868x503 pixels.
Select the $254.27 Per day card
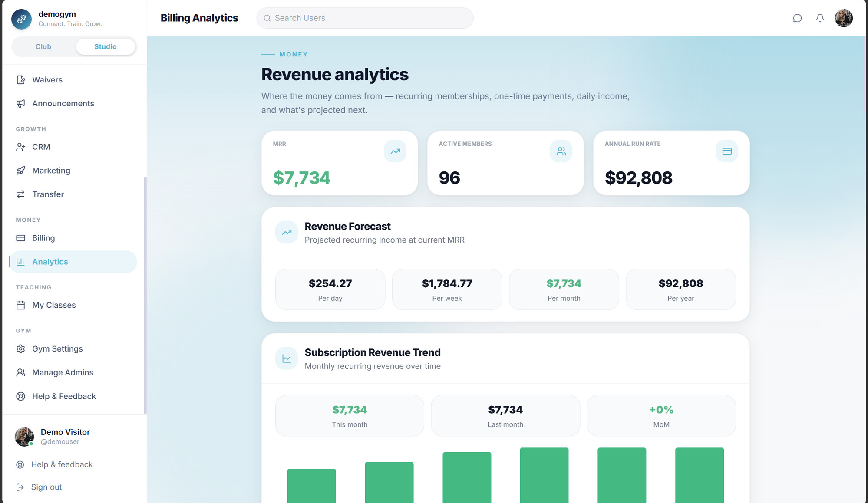pyautogui.click(x=330, y=289)
